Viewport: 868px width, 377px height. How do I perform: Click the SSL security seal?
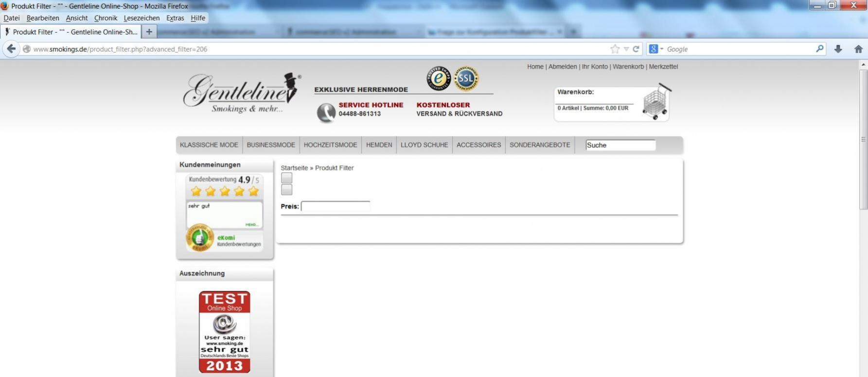pyautogui.click(x=466, y=78)
